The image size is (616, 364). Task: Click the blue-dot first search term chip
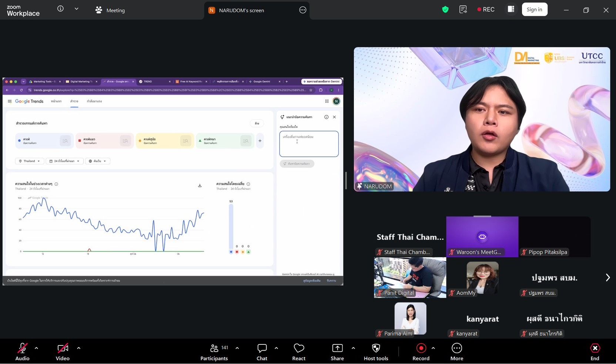tap(44, 141)
